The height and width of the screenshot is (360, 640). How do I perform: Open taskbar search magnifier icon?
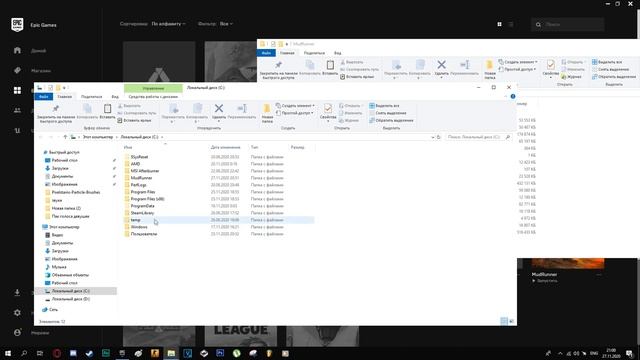[24, 353]
